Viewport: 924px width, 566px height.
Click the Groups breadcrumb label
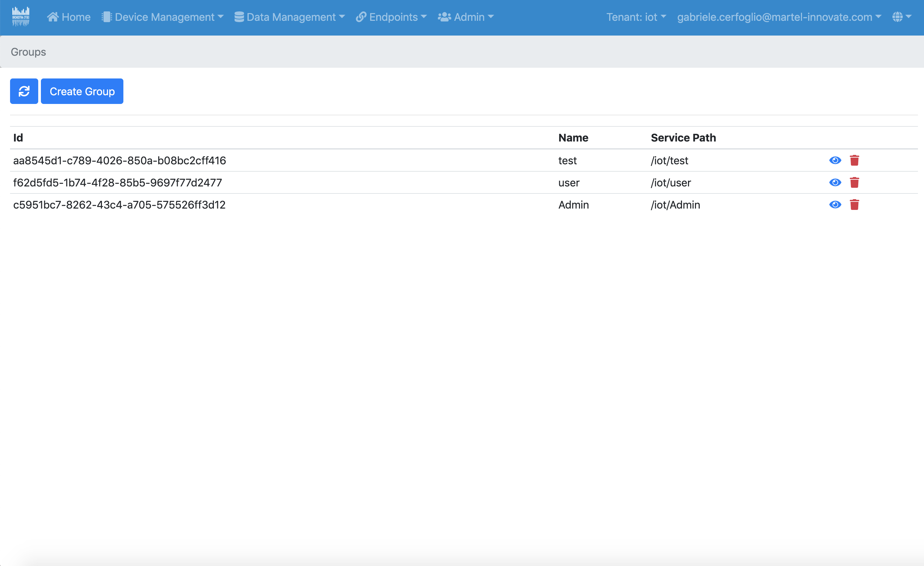click(x=28, y=52)
